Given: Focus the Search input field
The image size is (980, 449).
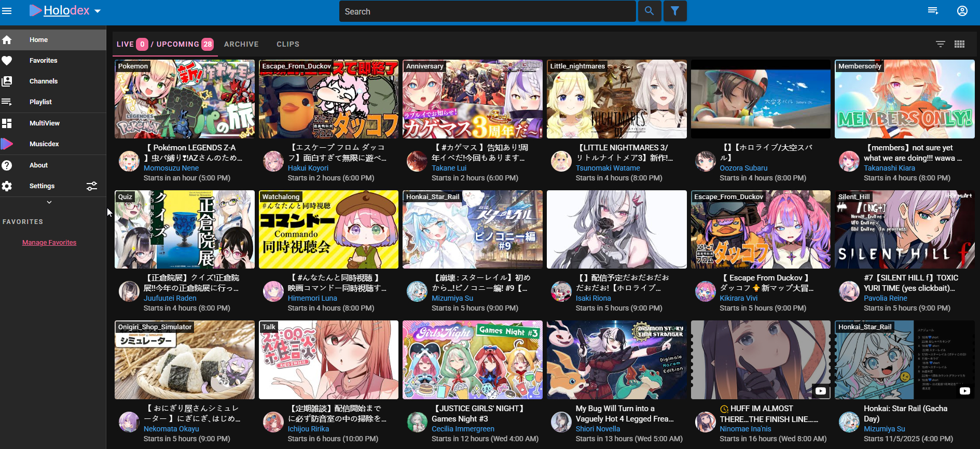Looking at the screenshot, I should (x=487, y=11).
